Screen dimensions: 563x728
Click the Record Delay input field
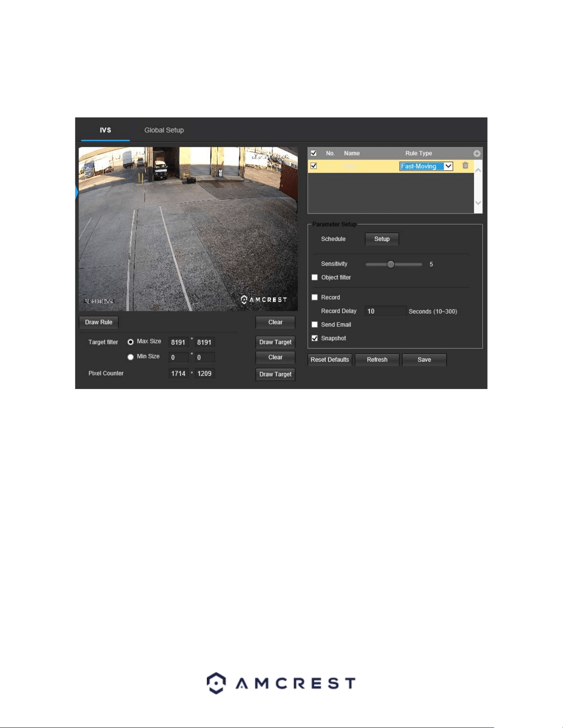(x=385, y=311)
